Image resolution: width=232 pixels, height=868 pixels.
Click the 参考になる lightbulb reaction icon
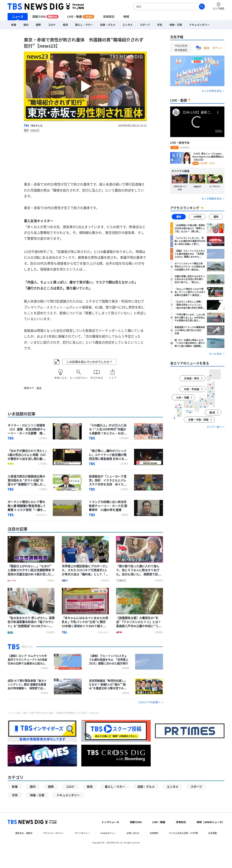tap(61, 372)
